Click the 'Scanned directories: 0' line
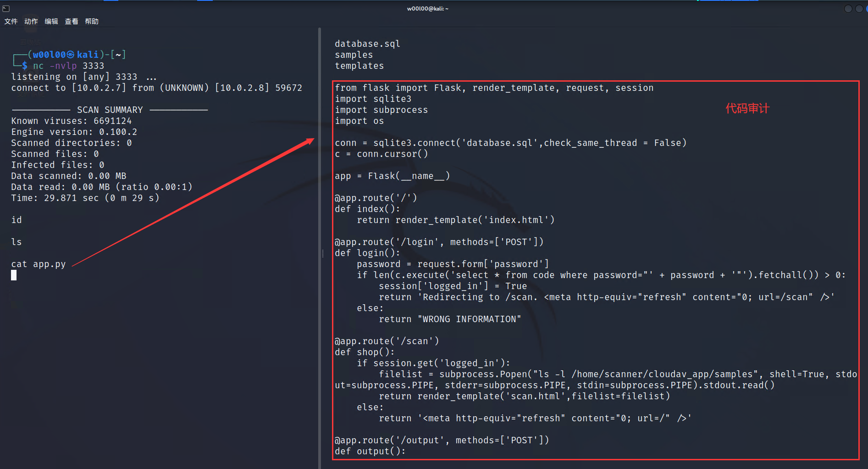This screenshot has height=469, width=868. [71, 143]
